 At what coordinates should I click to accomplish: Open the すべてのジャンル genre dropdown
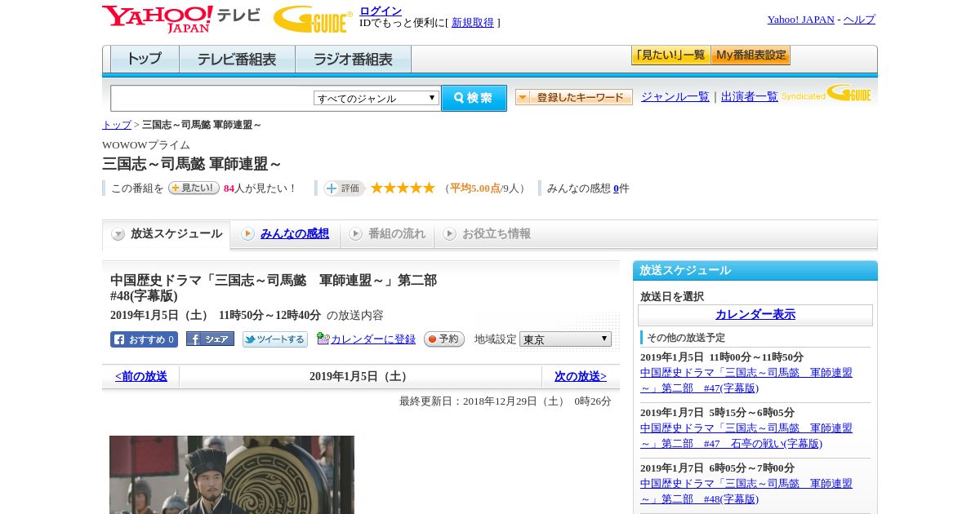click(376, 98)
